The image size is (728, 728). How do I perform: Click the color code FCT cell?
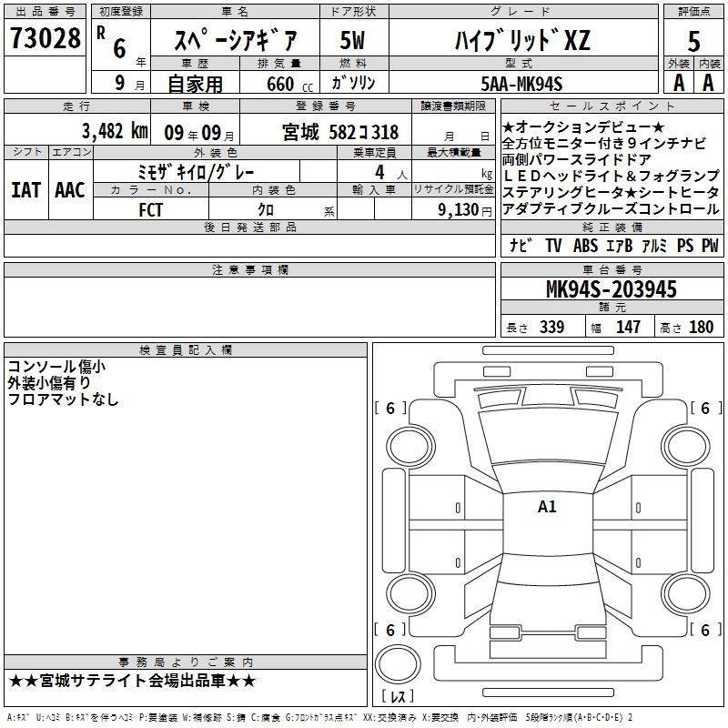click(151, 208)
